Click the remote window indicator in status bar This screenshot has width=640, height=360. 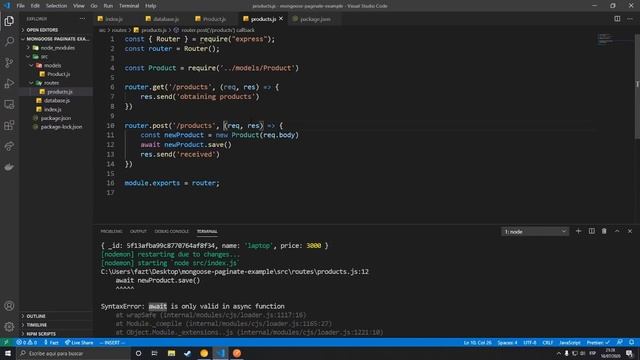(6, 342)
